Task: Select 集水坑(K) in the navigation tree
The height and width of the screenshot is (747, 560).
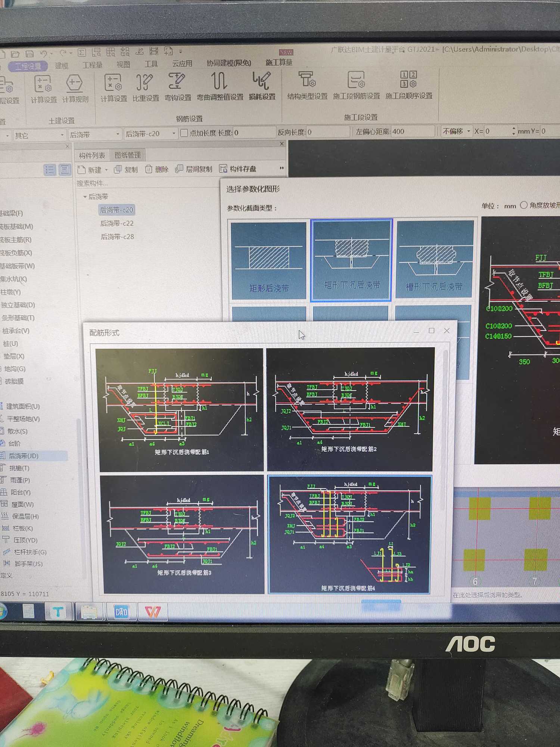Action: point(14,279)
